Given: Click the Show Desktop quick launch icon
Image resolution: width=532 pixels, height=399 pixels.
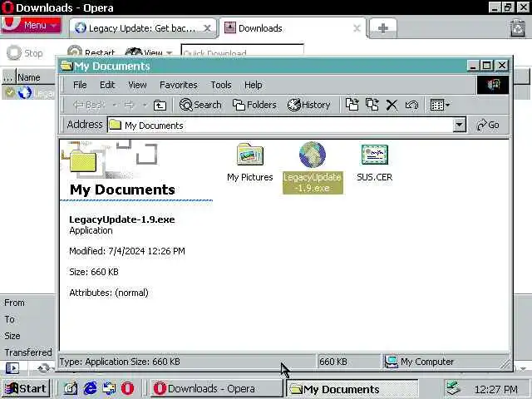Looking at the screenshot, I should (x=70, y=388).
